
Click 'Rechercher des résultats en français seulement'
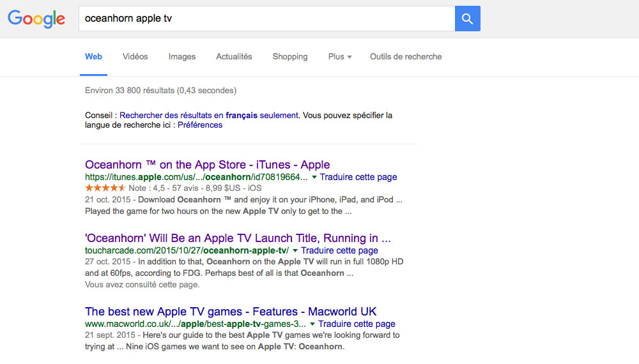tap(209, 115)
